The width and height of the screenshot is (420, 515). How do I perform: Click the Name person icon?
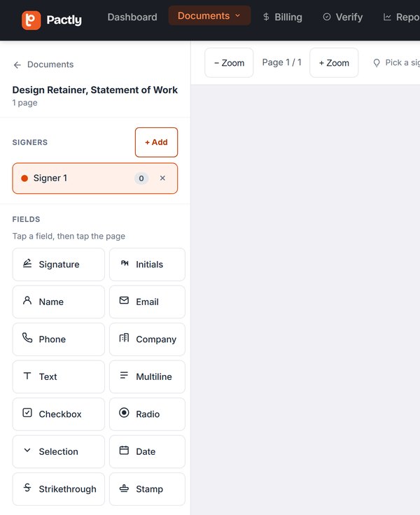pos(27,300)
